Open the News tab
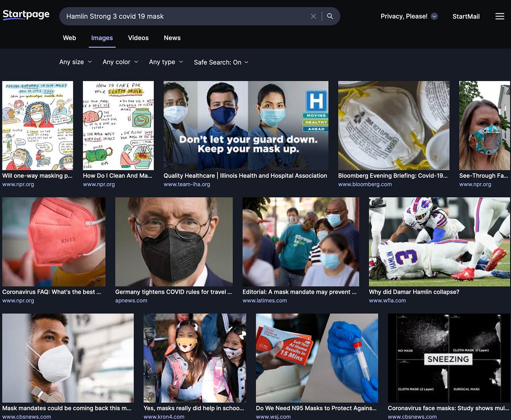The width and height of the screenshot is (511, 420). click(172, 38)
